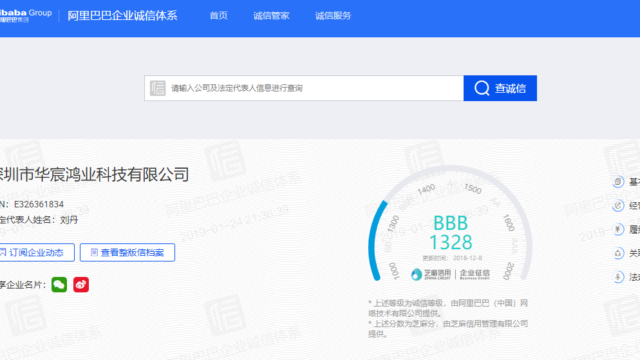Screen dimensions: 640x360
Task: Click the fifth sidebar icon (法律)
Action: click(618, 277)
